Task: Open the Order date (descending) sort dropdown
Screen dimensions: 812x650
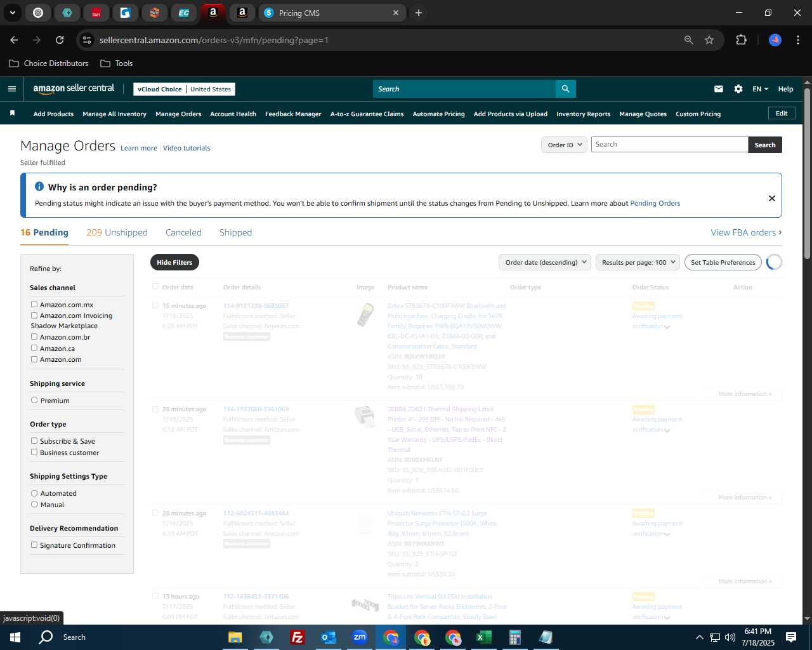Action: point(545,262)
